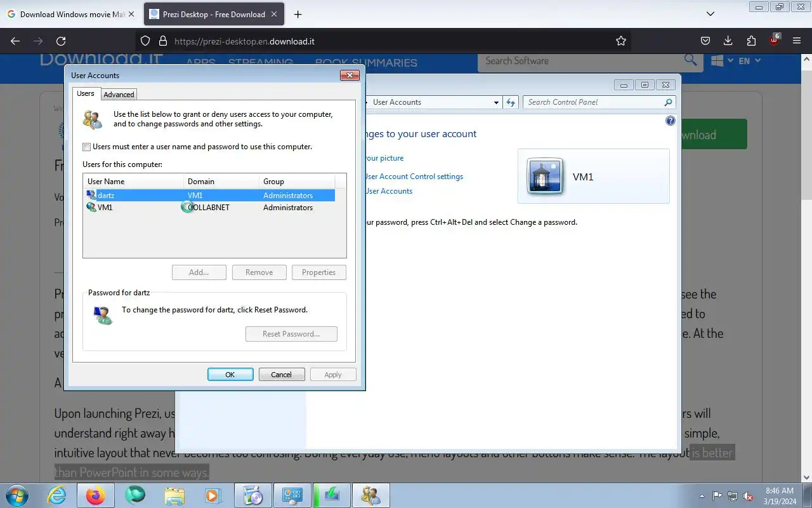The width and height of the screenshot is (812, 508).
Task: Open Action Center flag tray icon
Action: click(x=717, y=496)
